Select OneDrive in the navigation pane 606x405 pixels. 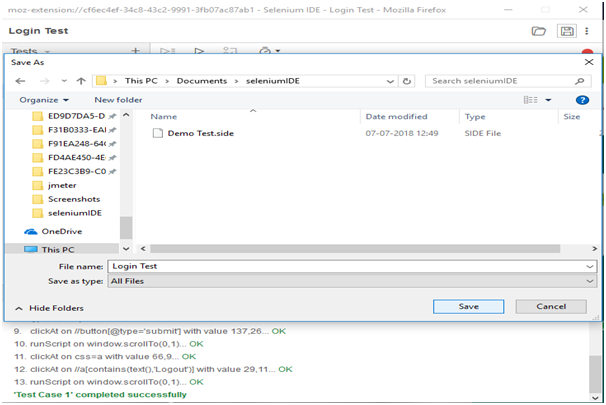pos(61,232)
